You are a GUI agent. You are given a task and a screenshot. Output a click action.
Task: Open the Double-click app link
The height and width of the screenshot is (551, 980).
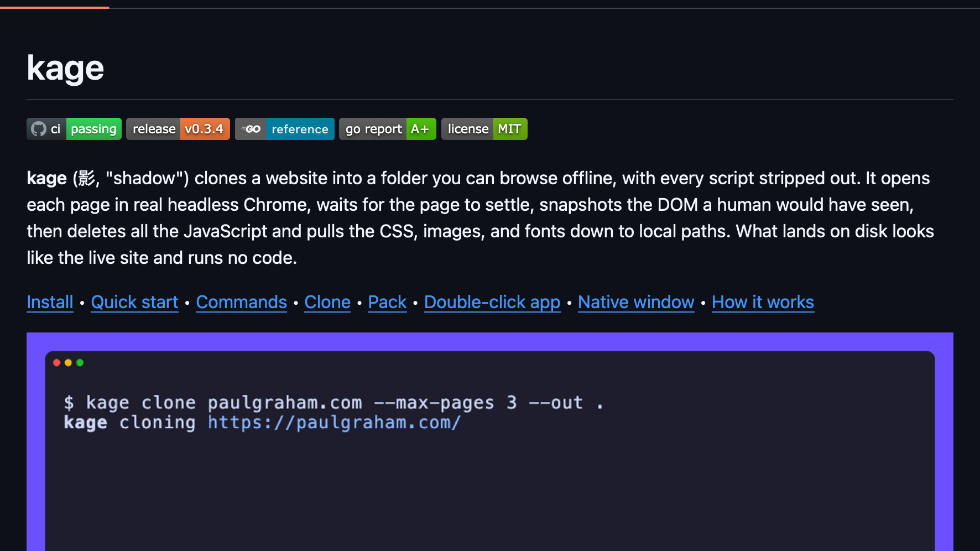tap(492, 302)
